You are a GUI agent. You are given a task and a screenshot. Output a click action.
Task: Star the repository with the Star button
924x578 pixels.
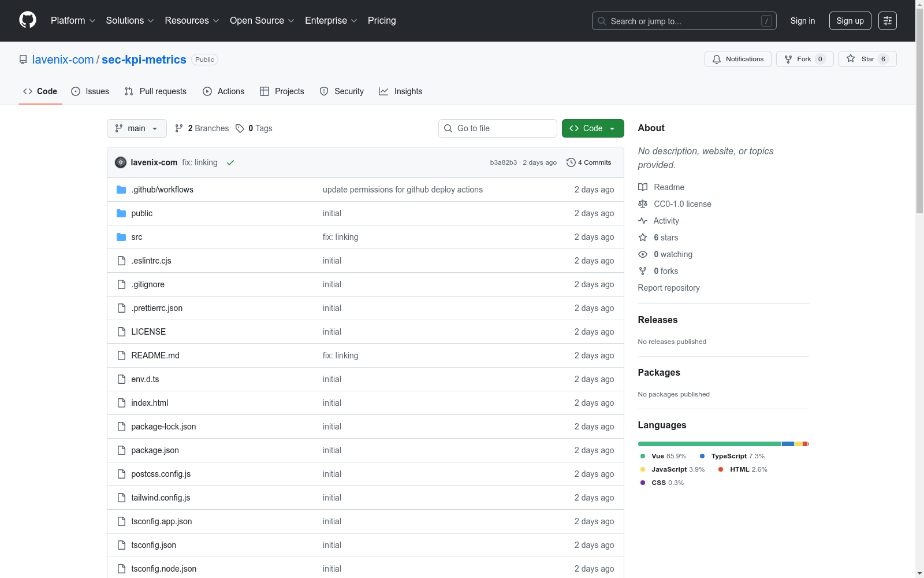[x=867, y=59]
